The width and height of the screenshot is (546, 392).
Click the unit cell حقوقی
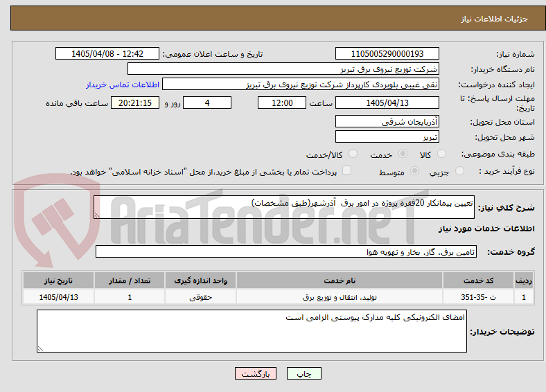click(x=200, y=297)
